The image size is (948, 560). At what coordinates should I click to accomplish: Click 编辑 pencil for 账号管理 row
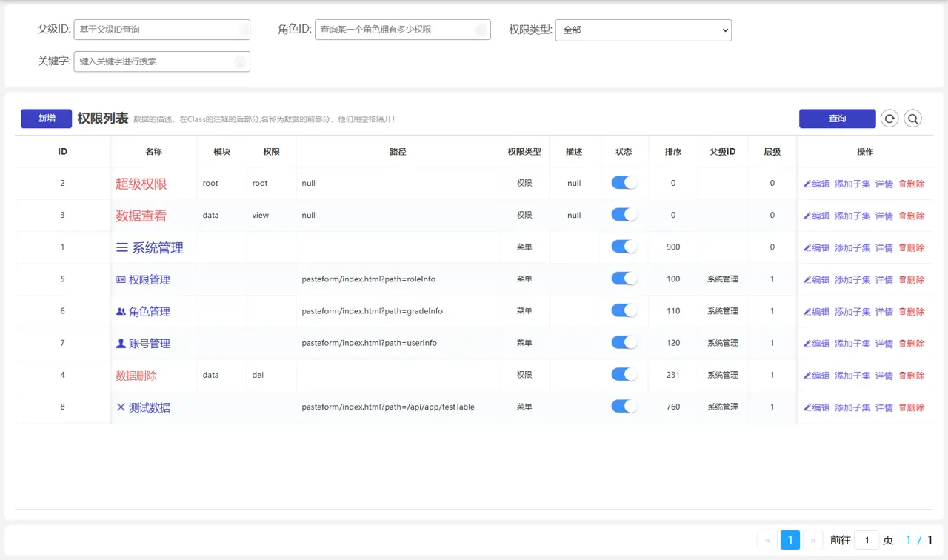817,343
